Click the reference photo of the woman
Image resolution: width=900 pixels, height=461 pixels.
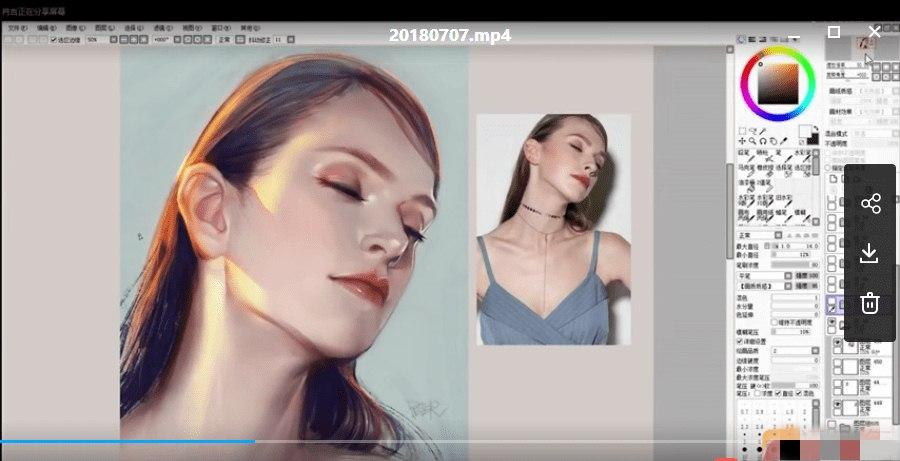click(x=553, y=228)
